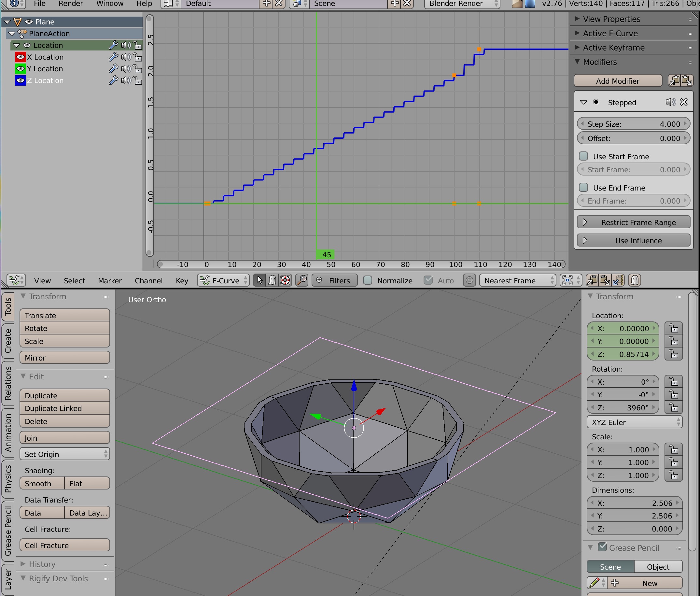Toggle the ghost icon next to arrow cursor icon
The height and width of the screenshot is (596, 700).
coord(272,280)
